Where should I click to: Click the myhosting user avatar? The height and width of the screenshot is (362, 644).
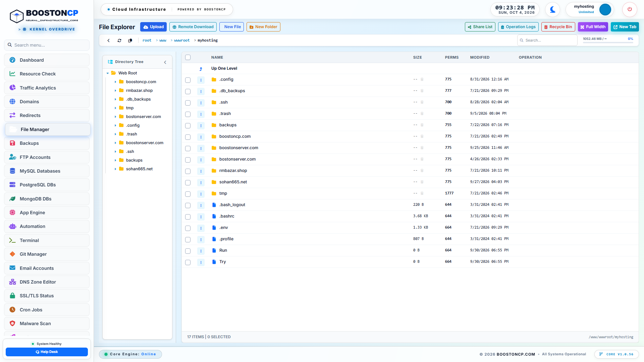pyautogui.click(x=605, y=9)
